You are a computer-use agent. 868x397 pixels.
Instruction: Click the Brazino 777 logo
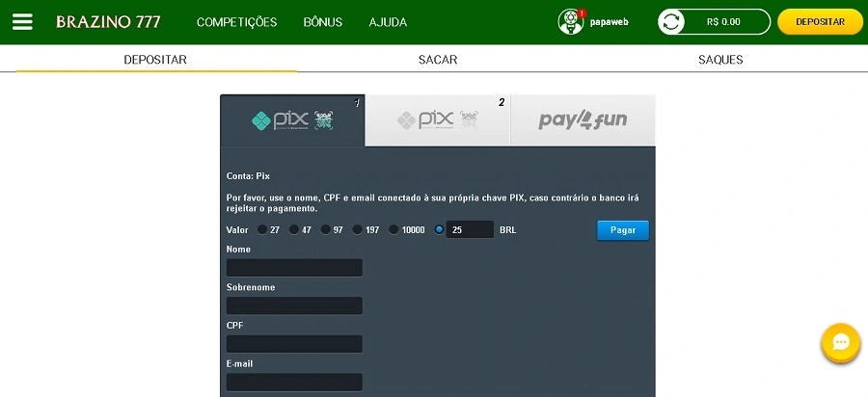tap(108, 21)
